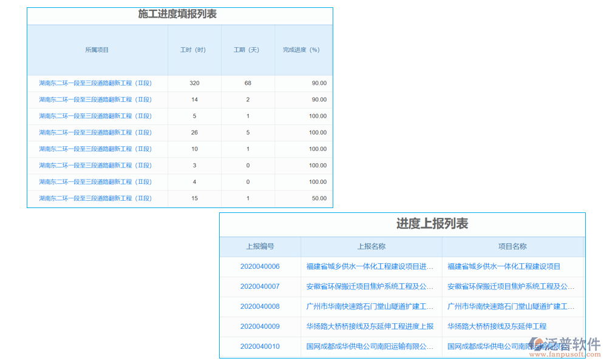Open the project link with 50.00 progress
Screen dimensions: 607x364
[x=95, y=198]
